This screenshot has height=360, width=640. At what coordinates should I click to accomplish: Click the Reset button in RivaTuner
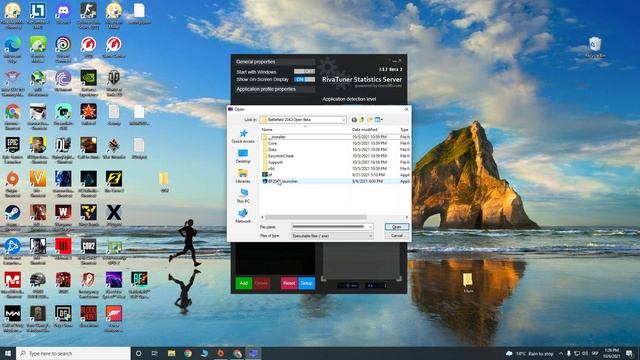[x=289, y=283]
